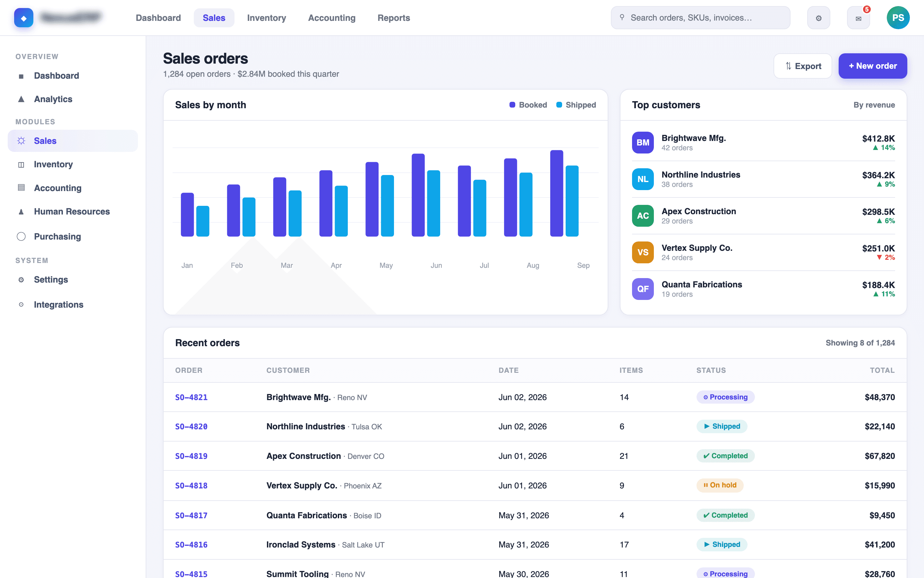Click the Dashboard sidebar square icon
This screenshot has height=578, width=924.
pyautogui.click(x=21, y=76)
